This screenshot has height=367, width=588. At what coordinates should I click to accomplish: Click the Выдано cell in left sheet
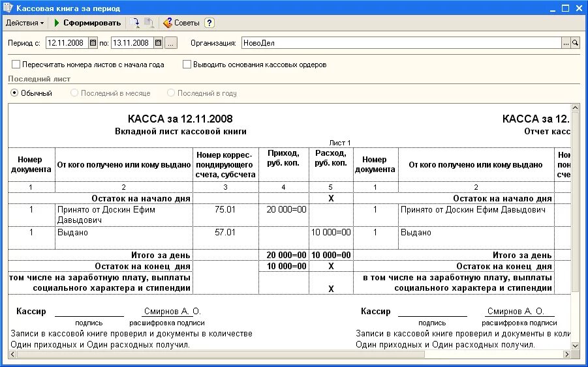point(124,238)
